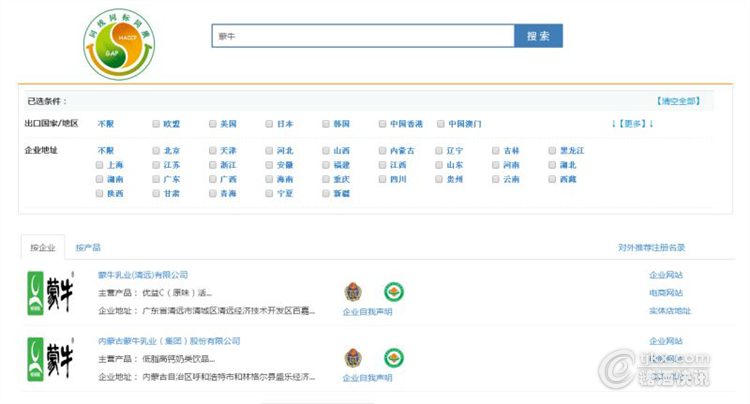Check the 江苏 address checkbox
The image size is (750, 404).
point(156,165)
